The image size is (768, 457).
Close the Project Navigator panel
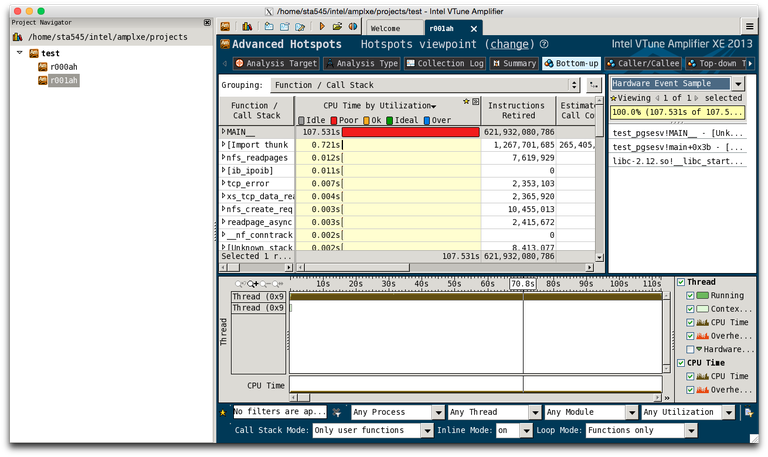coord(206,21)
